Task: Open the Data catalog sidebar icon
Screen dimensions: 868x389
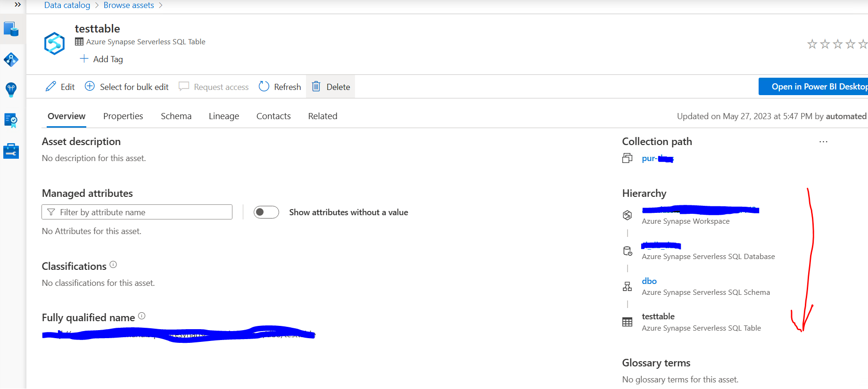Action: pos(11,29)
